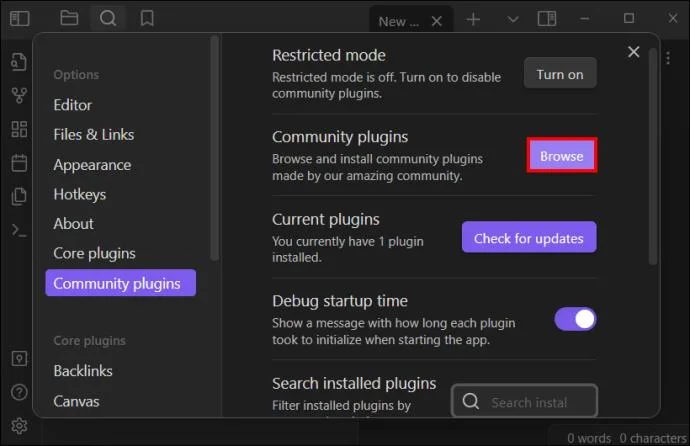Open About settings section

point(73,224)
